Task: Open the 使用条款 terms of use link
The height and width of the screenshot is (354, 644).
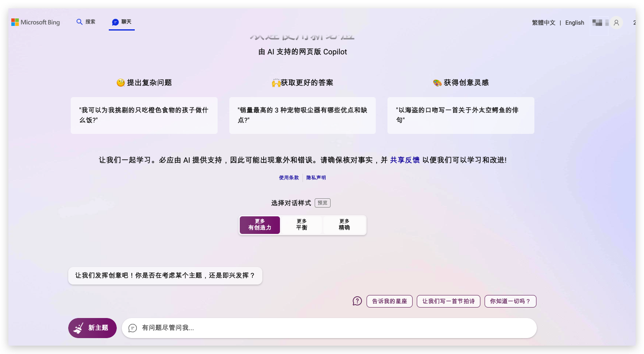Action: (x=289, y=178)
